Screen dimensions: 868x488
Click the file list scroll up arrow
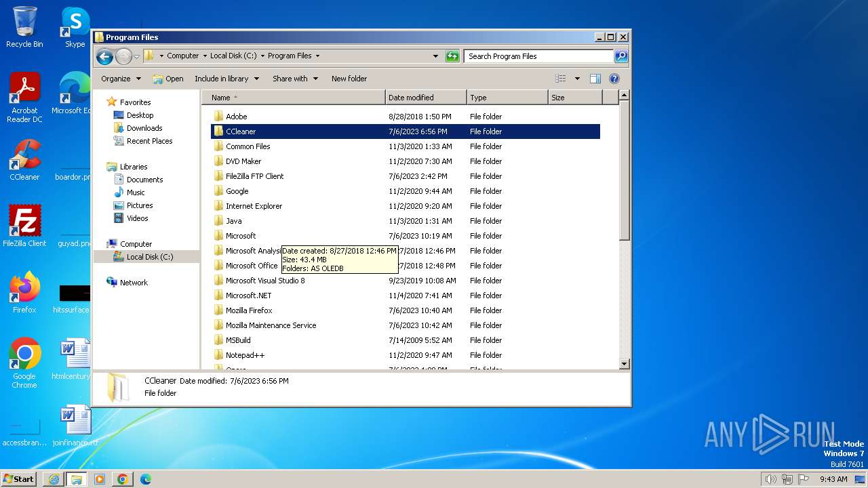pyautogui.click(x=625, y=96)
